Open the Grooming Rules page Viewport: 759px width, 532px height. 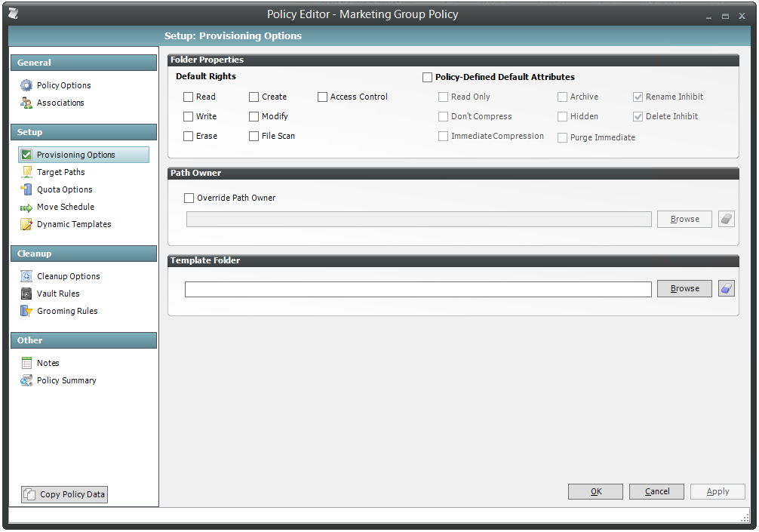pos(67,311)
